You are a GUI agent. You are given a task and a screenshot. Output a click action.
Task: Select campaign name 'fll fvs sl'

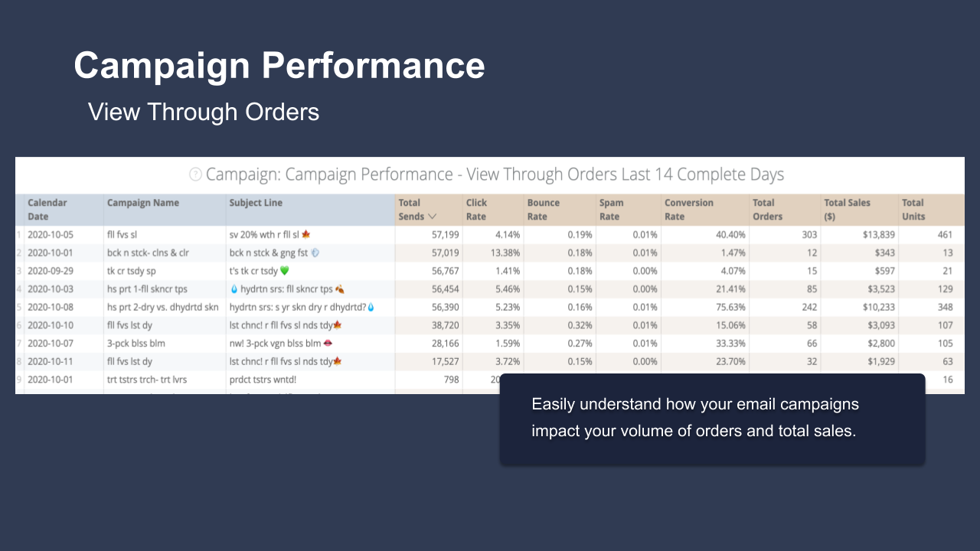coord(122,234)
